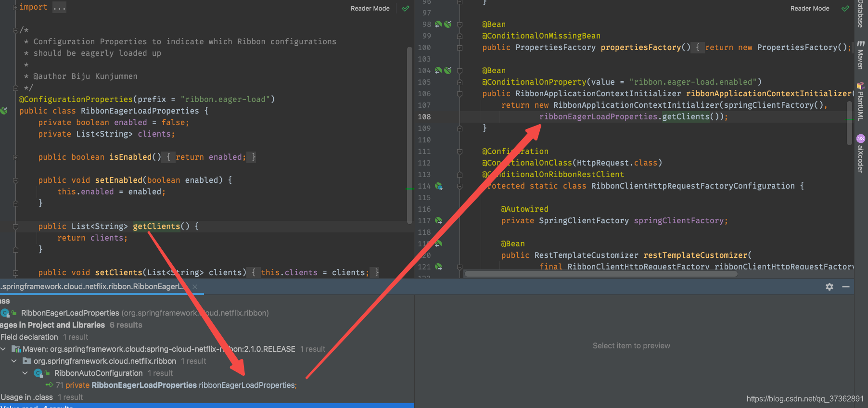This screenshot has width=868, height=408.
Task: Toggle Reader Mode in the left editor
Action: pos(370,9)
